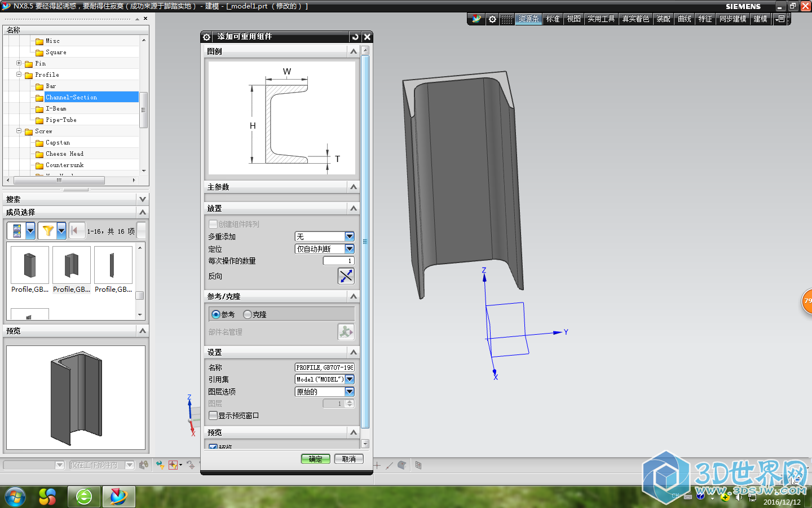Click the dialog vertical scrollbar
The image size is (812, 508).
point(365,243)
